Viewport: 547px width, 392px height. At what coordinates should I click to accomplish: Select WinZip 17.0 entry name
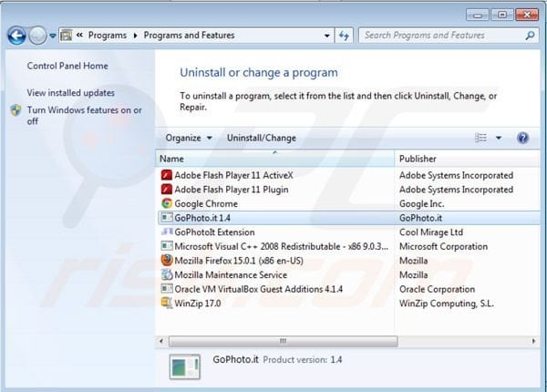198,304
